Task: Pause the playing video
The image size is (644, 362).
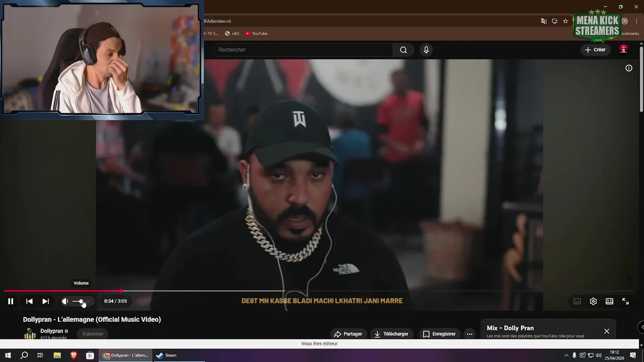Action: click(11, 301)
